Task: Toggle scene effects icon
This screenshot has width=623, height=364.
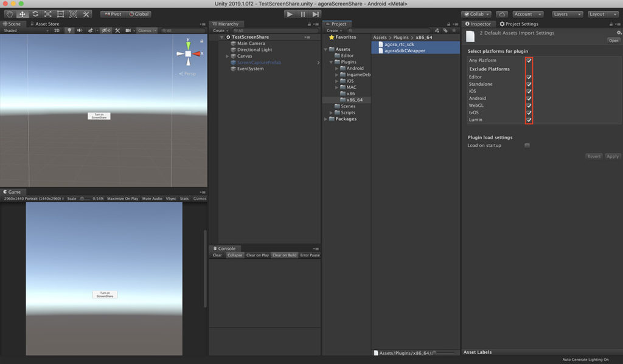Action: 91,30
